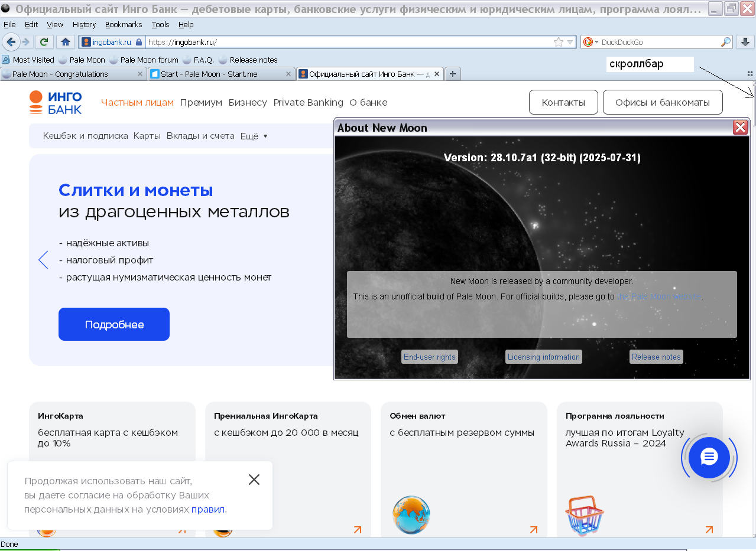This screenshot has height=551, width=756.
Task: Click arrow on Программа лояльности card
Action: (x=709, y=530)
